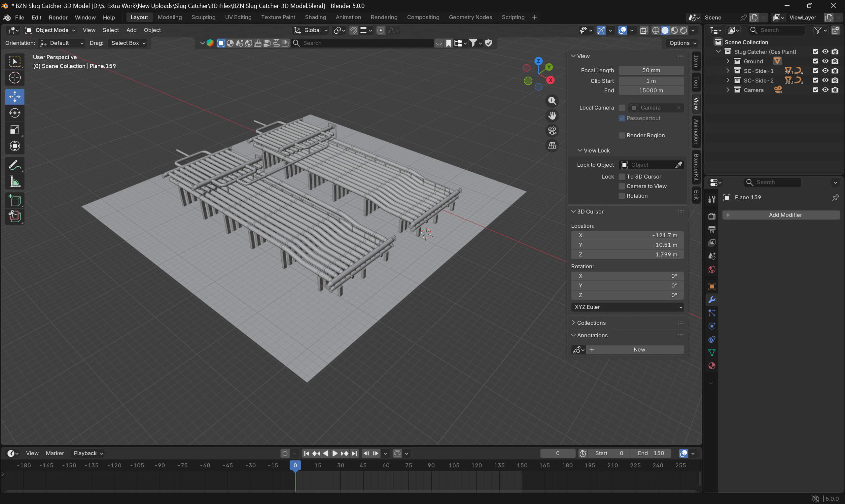
Task: Enable Lock To 3D Cursor checkbox
Action: [x=622, y=177]
